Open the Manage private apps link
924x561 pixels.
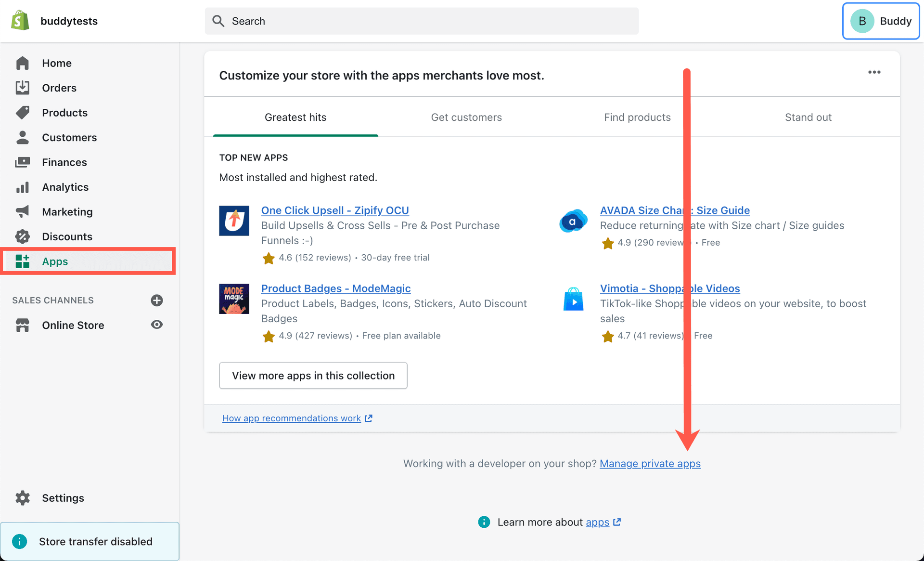click(x=650, y=464)
